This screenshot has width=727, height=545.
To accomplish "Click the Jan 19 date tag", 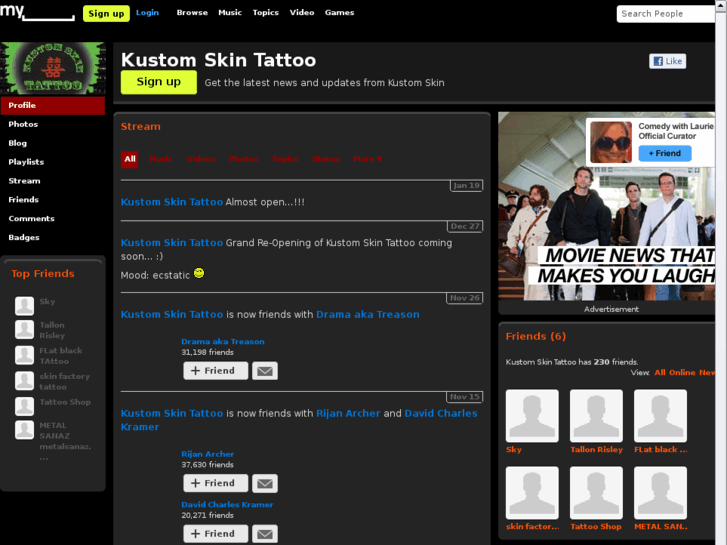I will point(466,186).
